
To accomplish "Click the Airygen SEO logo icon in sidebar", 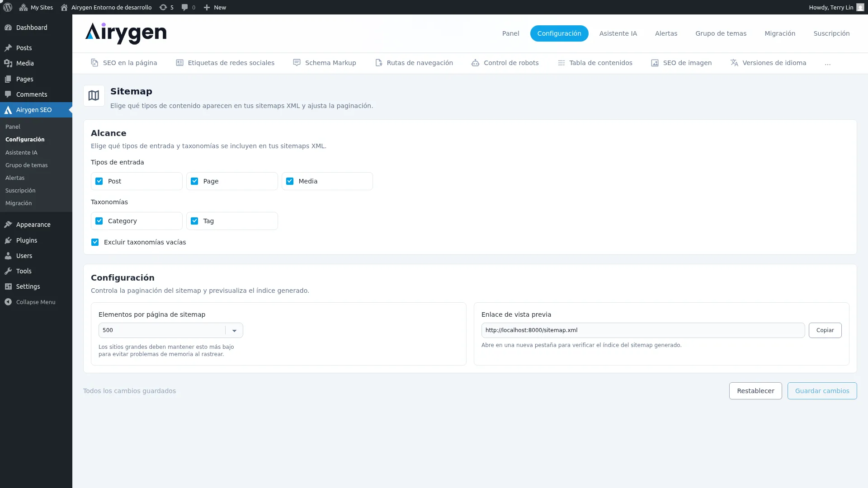I will (8, 110).
